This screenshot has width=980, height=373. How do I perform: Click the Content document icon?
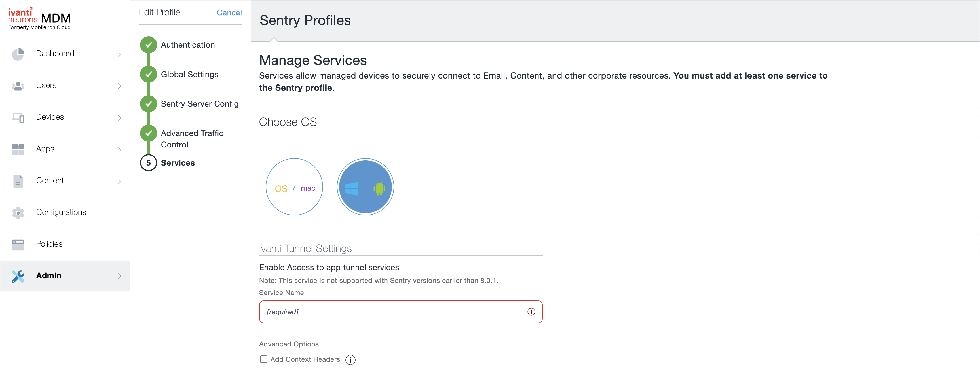(18, 181)
